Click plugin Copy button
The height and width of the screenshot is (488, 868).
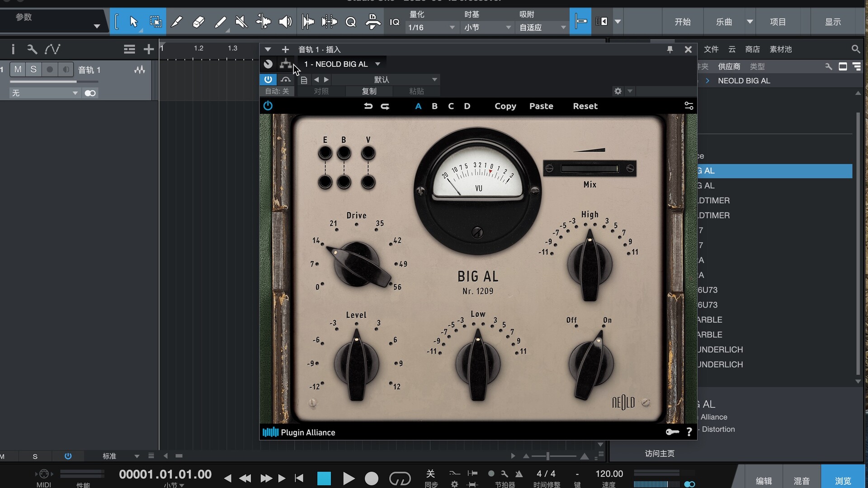(x=505, y=106)
